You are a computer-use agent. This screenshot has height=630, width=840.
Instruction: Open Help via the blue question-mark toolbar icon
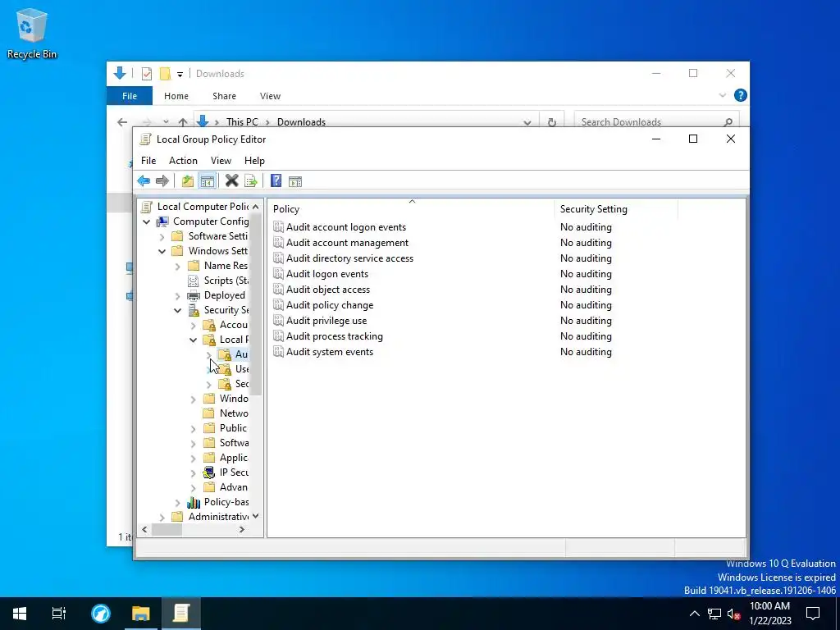[276, 181]
